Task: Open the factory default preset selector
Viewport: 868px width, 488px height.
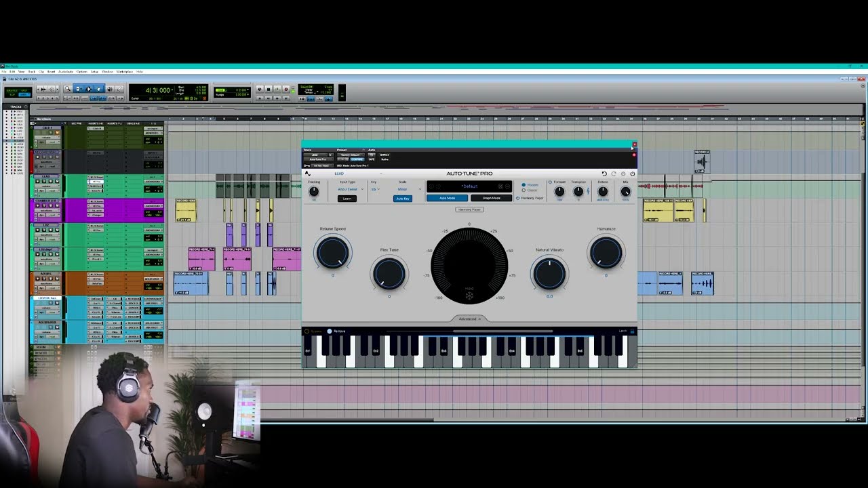Action: point(351,155)
